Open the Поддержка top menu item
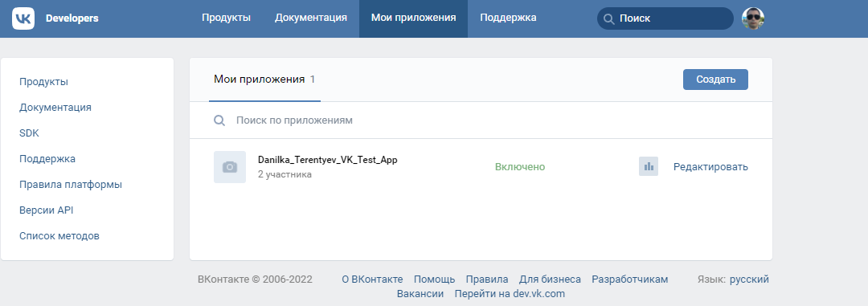This screenshot has height=306, width=868. point(508,18)
